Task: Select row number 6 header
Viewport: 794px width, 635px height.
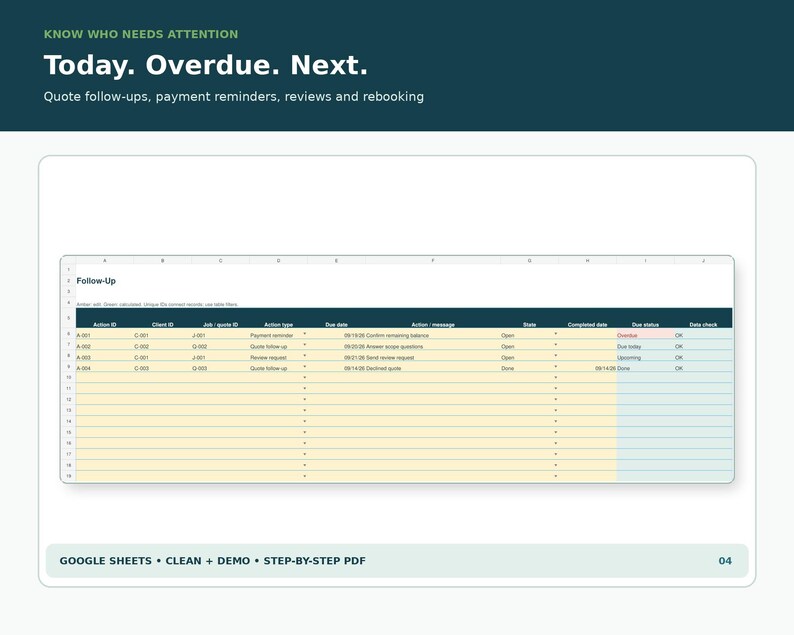Action: click(68, 334)
